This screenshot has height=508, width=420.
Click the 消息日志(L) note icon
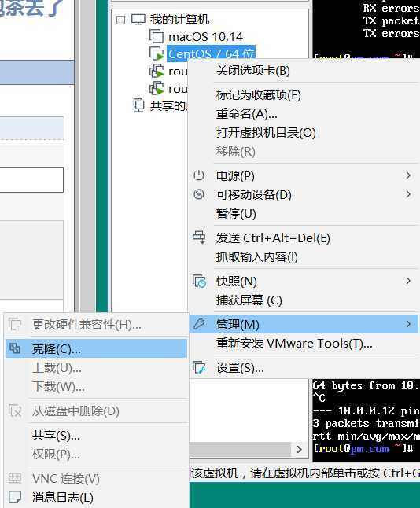pyautogui.click(x=15, y=497)
